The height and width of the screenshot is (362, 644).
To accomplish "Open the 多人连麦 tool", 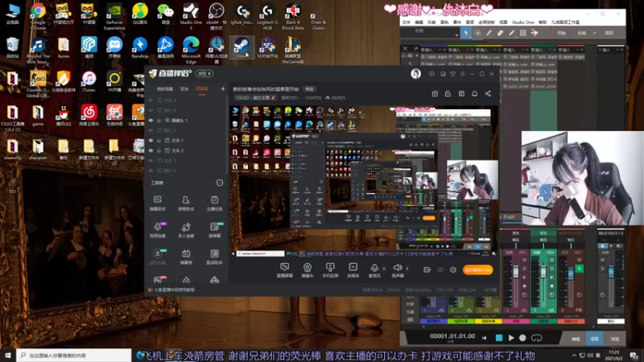I will tap(186, 230).
